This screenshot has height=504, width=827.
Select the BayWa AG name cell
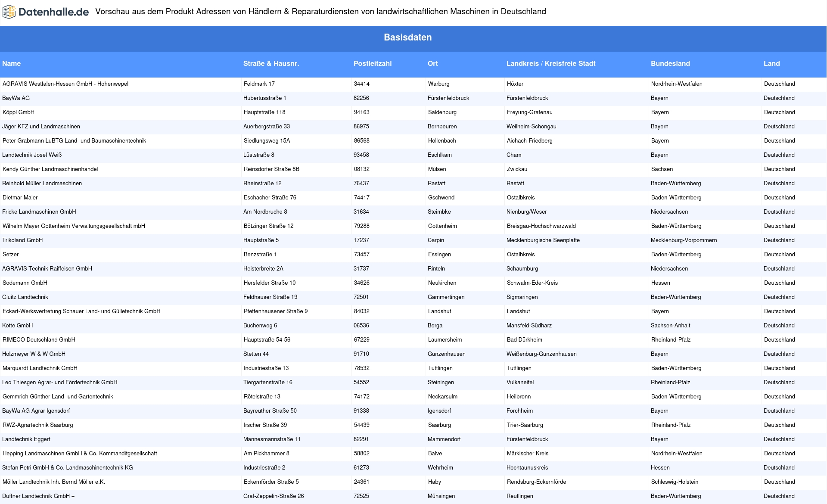point(16,98)
